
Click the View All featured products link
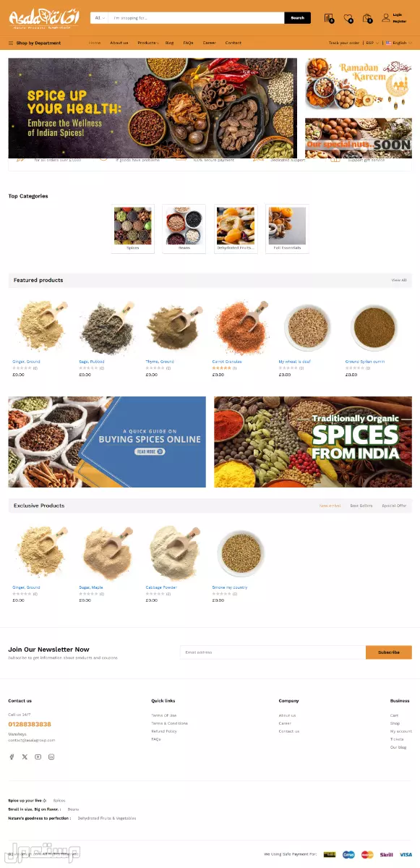pos(399,280)
